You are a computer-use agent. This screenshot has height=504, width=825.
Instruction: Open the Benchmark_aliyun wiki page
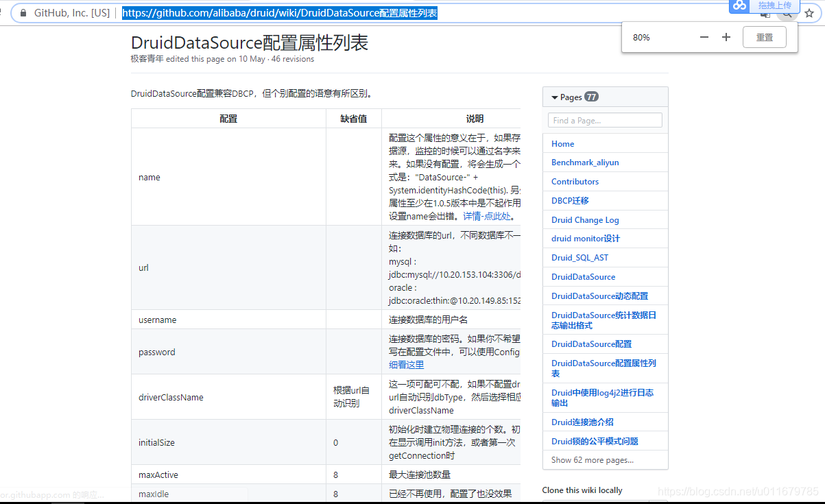585,163
